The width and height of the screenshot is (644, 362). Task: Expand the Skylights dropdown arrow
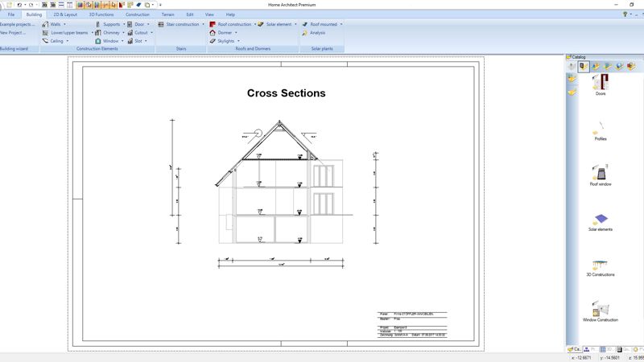[x=238, y=41]
